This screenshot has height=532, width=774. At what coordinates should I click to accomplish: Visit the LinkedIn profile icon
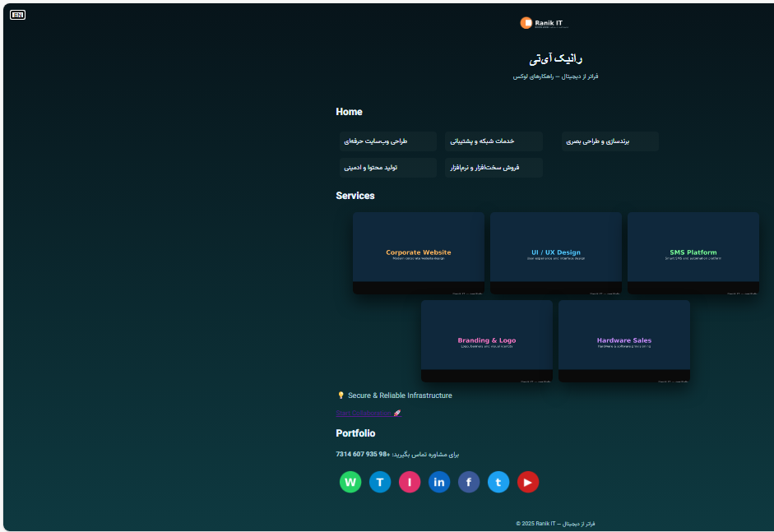(439, 482)
